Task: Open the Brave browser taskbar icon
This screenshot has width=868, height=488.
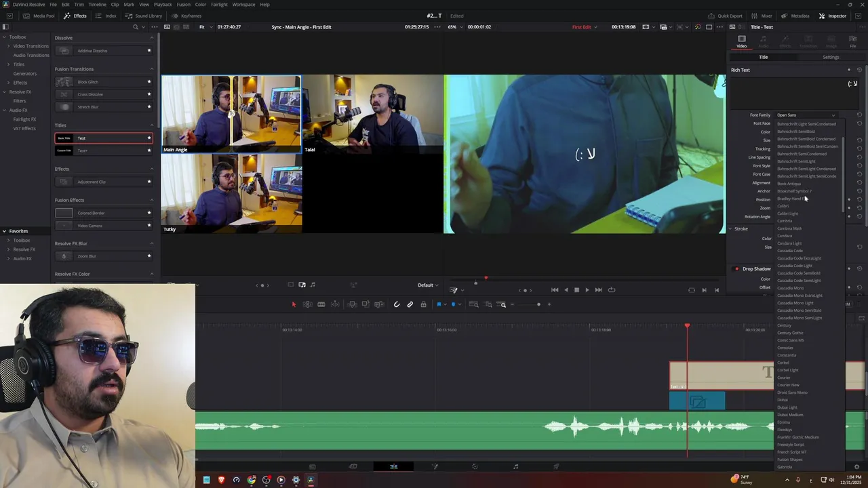Action: coord(221,480)
